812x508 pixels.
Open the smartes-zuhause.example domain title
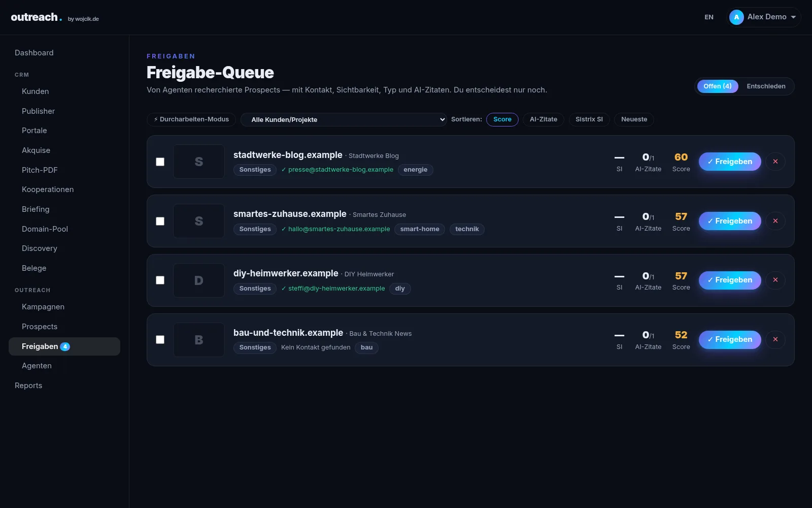coord(290,214)
